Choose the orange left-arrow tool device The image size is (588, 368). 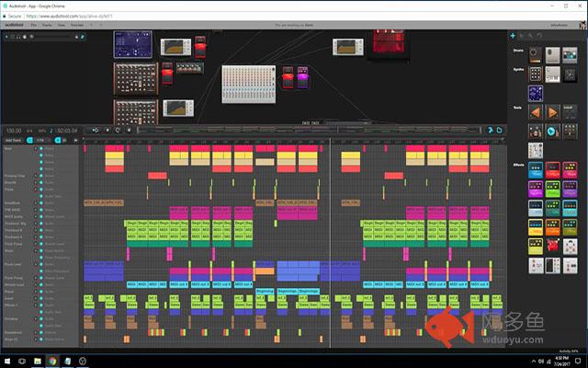click(536, 112)
